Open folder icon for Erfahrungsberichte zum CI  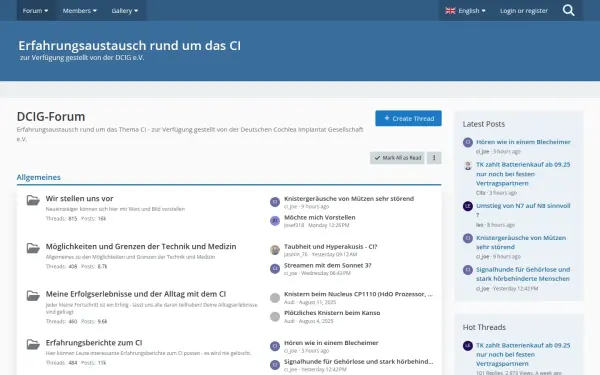click(x=33, y=344)
